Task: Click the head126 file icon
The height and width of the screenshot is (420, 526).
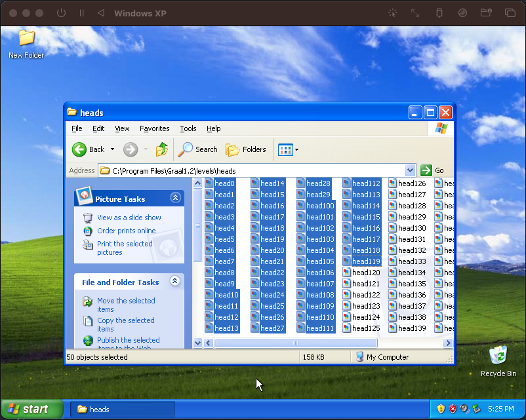Action: [x=392, y=183]
